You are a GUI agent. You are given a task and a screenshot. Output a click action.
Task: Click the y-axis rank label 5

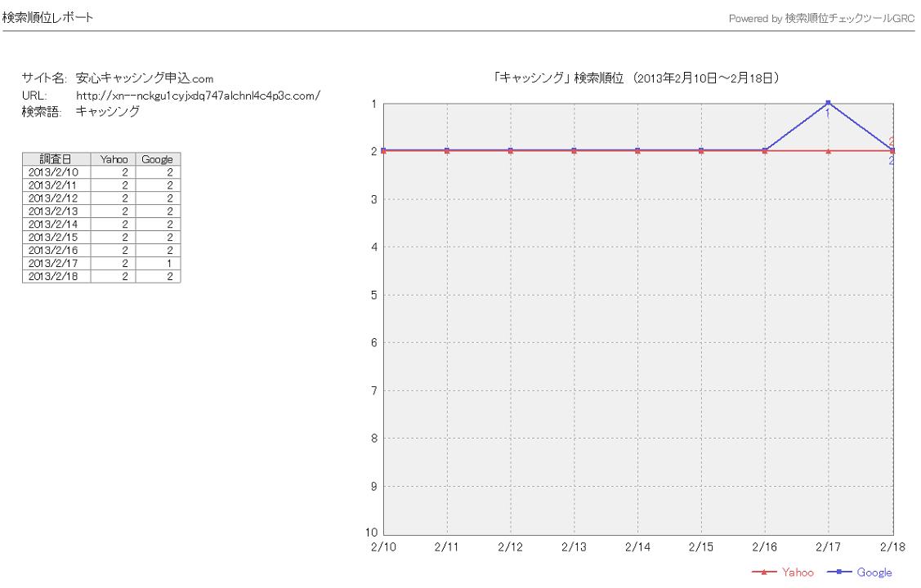coord(374,295)
